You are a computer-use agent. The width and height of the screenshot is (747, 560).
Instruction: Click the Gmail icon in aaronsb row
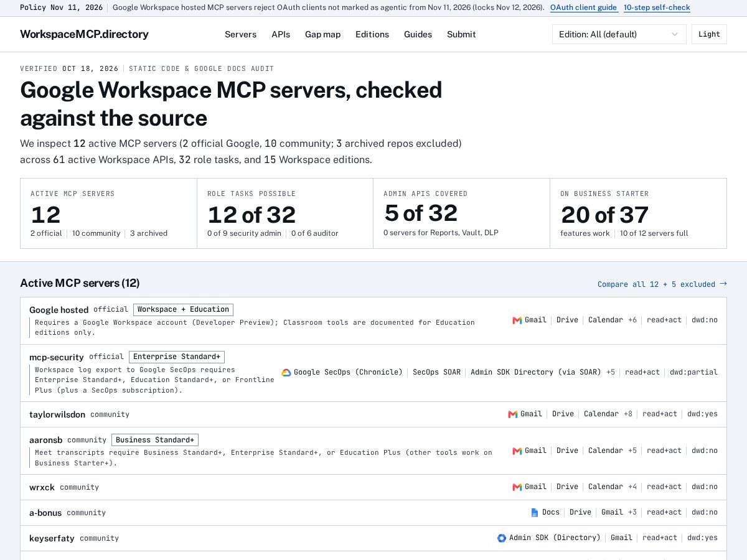click(x=517, y=451)
